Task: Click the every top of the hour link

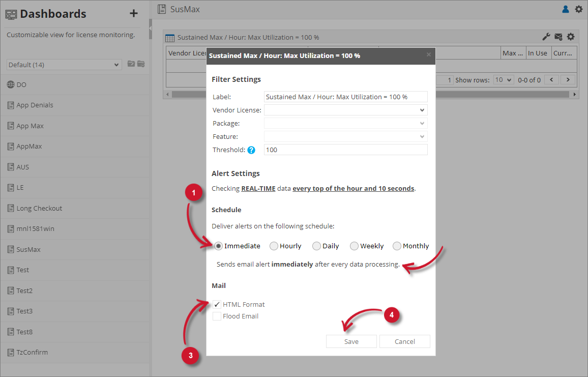Action: [x=353, y=188]
